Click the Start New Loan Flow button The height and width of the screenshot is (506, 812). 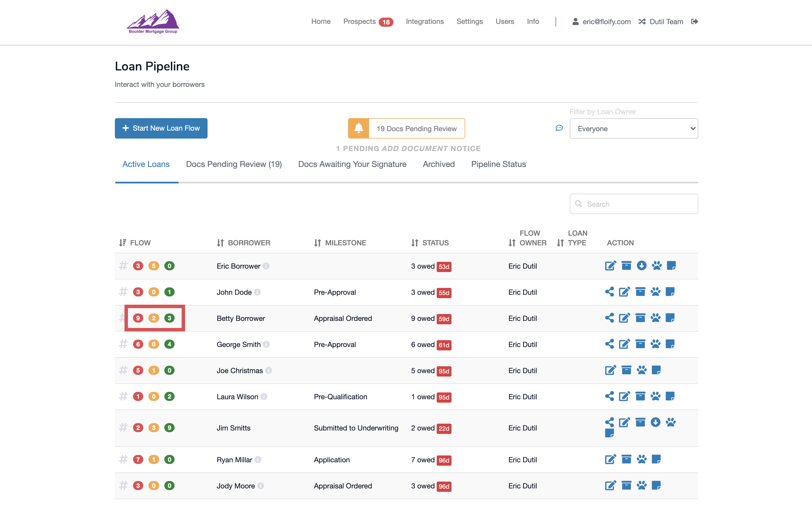pos(161,128)
